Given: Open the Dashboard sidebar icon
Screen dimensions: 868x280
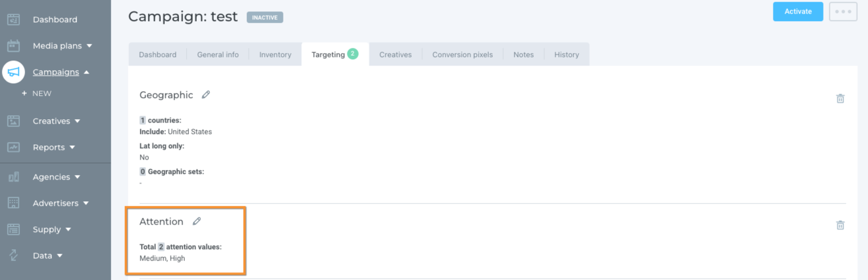Looking at the screenshot, I should click(x=14, y=19).
